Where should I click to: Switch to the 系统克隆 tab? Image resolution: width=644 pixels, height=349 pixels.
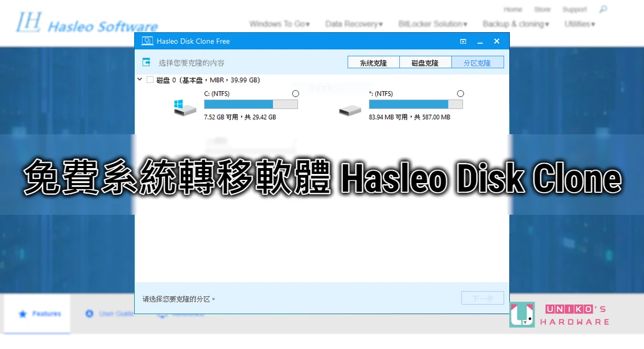coord(374,62)
